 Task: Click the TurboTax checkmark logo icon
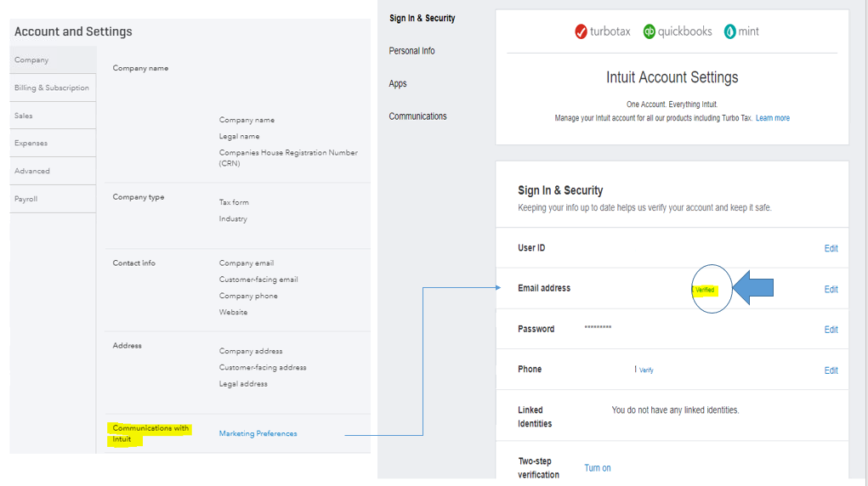(x=582, y=31)
